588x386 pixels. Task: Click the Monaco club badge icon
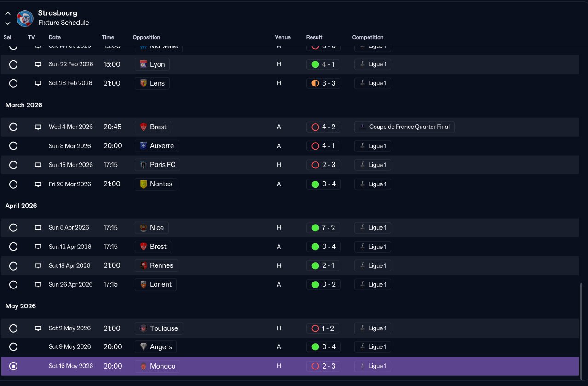click(x=143, y=366)
